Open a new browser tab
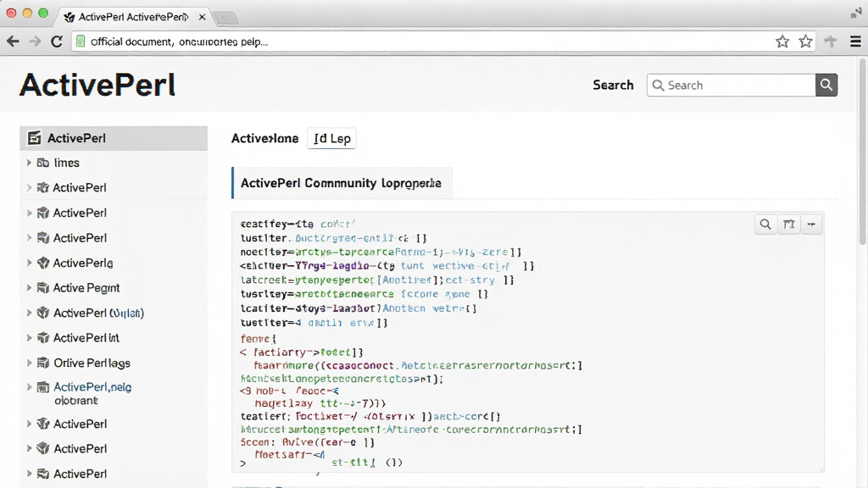The image size is (868, 488). (225, 19)
